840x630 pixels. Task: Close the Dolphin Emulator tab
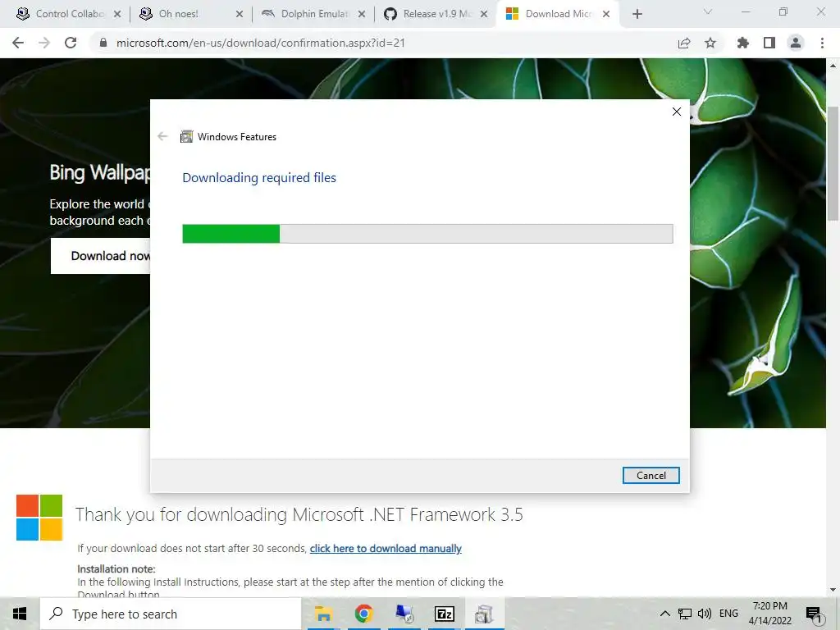(x=362, y=15)
